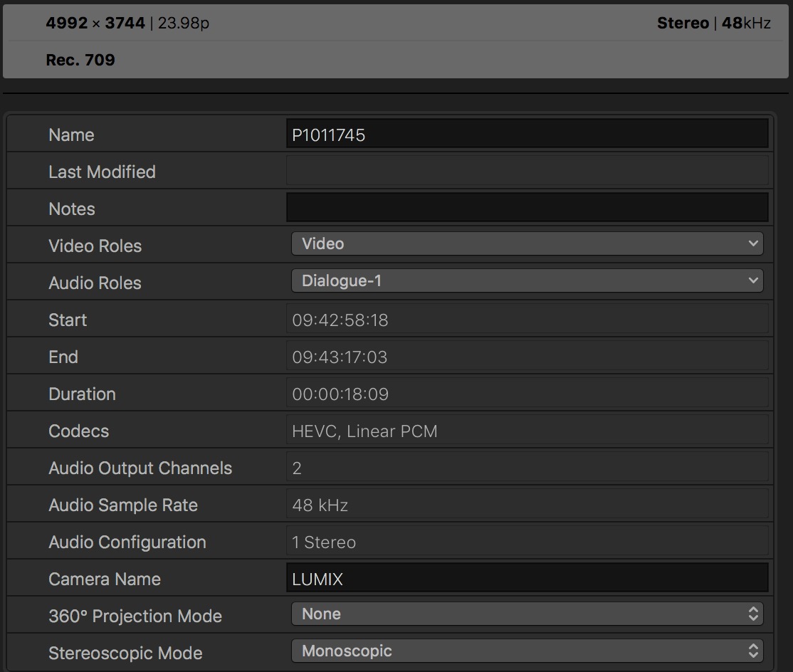This screenshot has width=793, height=672.
Task: Click the Rec. 709 color space label
Action: coord(80,60)
